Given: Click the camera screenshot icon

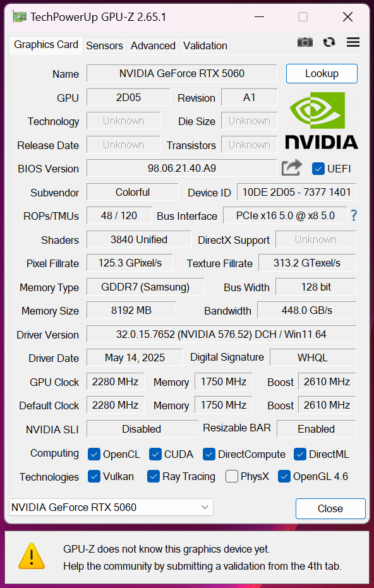Looking at the screenshot, I should pyautogui.click(x=305, y=42).
